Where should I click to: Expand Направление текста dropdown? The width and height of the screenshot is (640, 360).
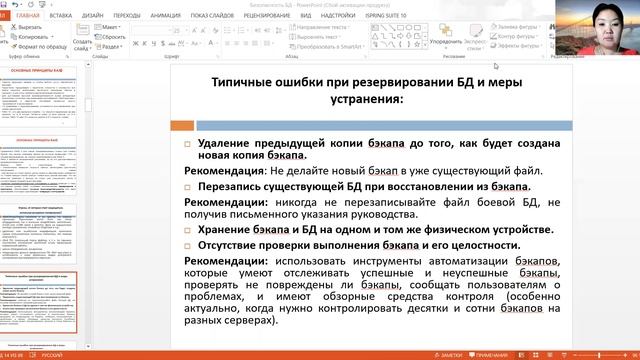[320, 27]
